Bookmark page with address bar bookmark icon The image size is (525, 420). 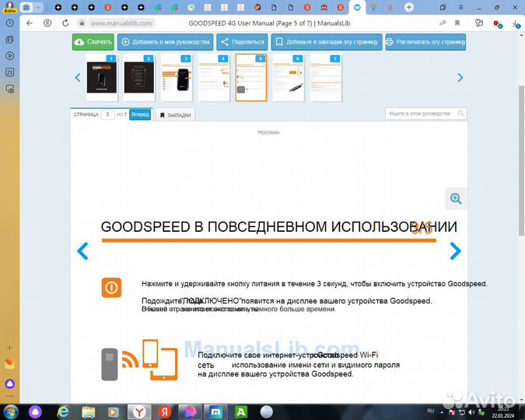457,23
